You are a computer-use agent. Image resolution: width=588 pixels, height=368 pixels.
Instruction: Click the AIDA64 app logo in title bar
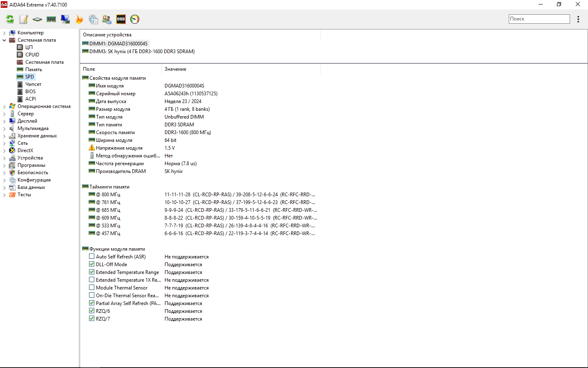coord(4,4)
